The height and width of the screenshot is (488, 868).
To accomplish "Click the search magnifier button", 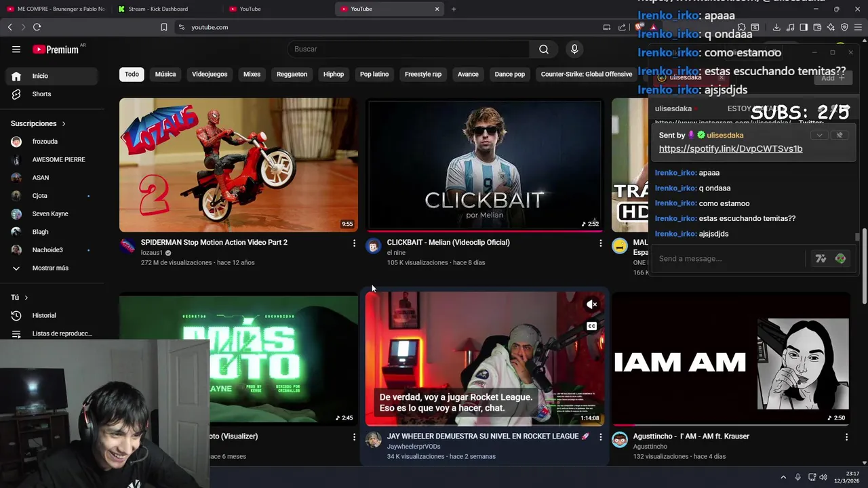I will (x=544, y=49).
